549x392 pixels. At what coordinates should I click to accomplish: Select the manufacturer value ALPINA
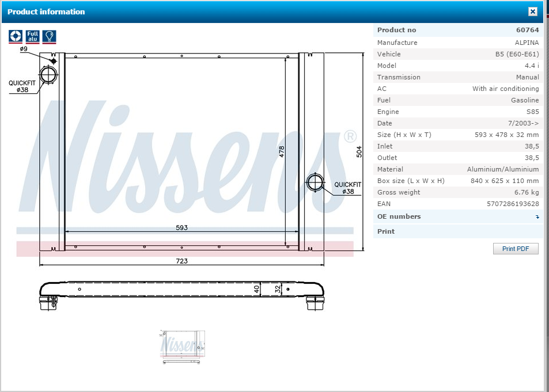point(527,43)
